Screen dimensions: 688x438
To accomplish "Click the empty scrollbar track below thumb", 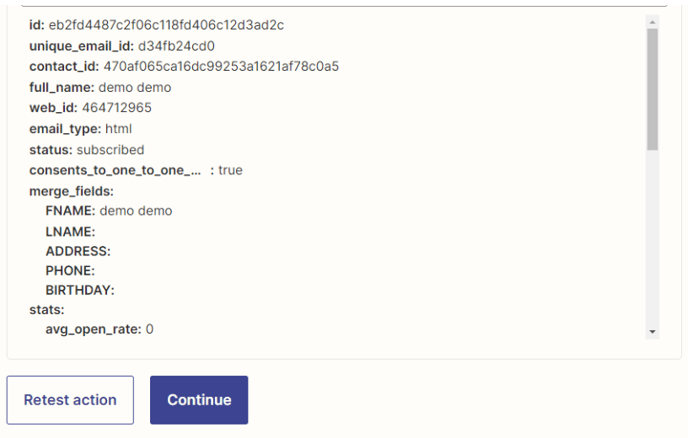I will (652, 237).
